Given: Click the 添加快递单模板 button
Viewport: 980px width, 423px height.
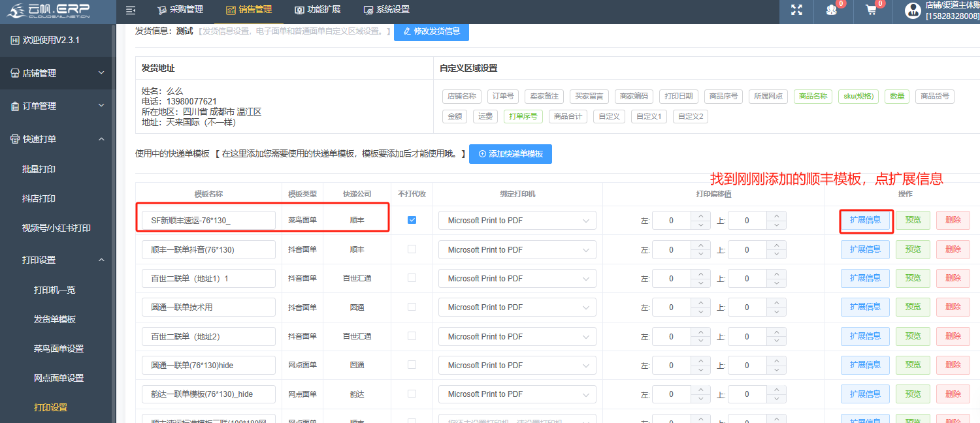Looking at the screenshot, I should [510, 154].
